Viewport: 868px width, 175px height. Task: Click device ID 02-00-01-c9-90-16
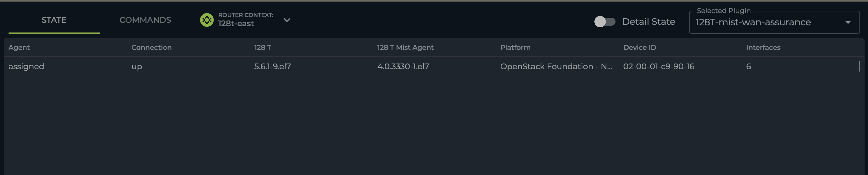click(x=659, y=66)
